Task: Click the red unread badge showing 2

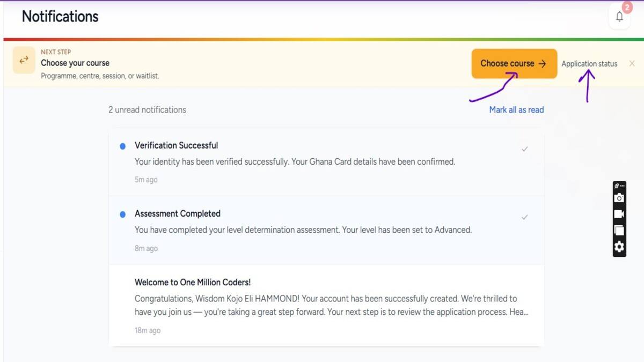Action: coord(627,8)
